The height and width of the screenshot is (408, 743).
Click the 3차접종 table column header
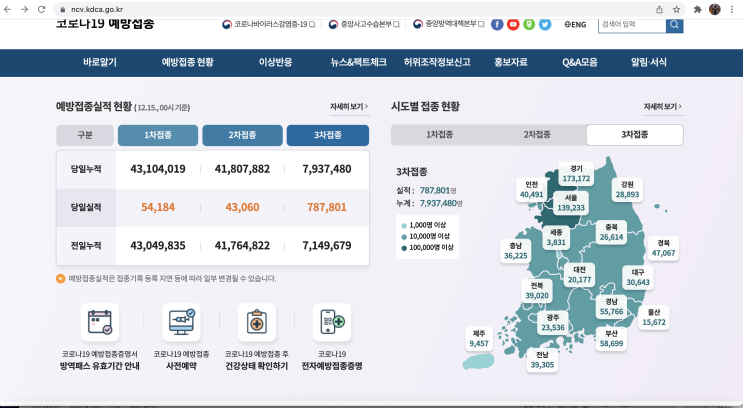[x=328, y=136]
